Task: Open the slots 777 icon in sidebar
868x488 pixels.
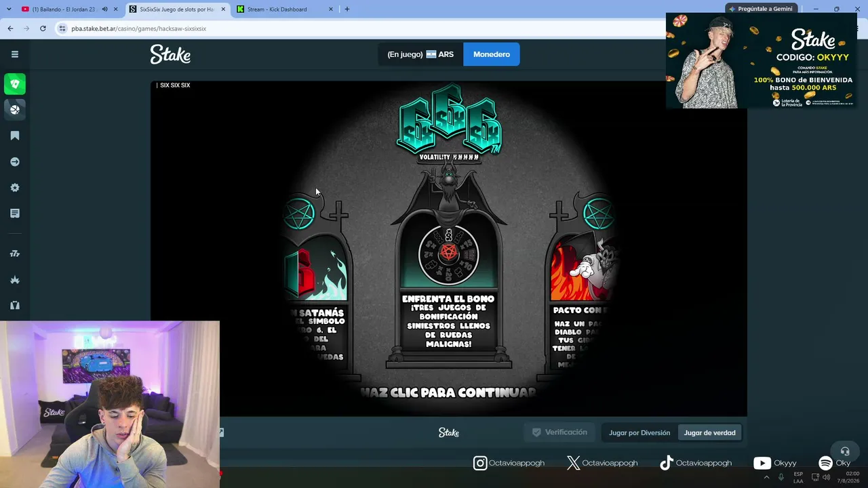Action: pyautogui.click(x=15, y=253)
